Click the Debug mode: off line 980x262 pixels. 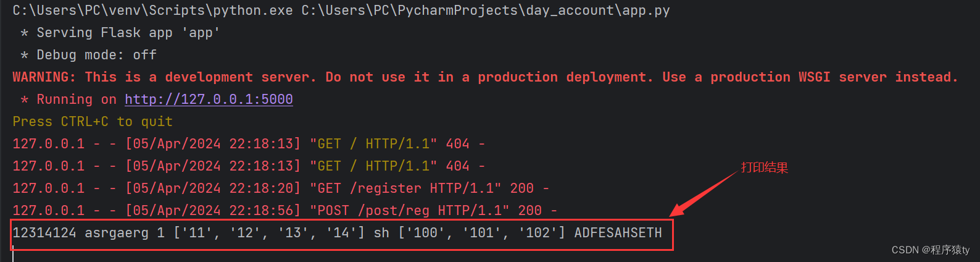point(89,55)
